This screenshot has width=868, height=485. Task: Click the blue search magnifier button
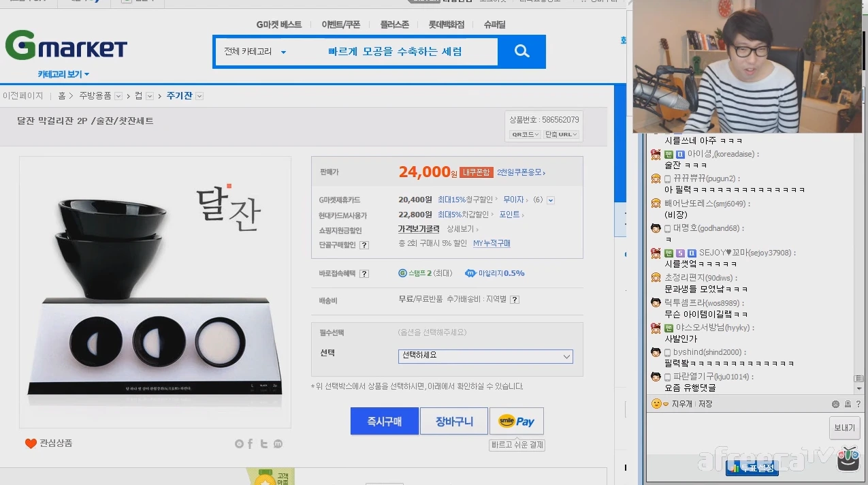pos(521,51)
